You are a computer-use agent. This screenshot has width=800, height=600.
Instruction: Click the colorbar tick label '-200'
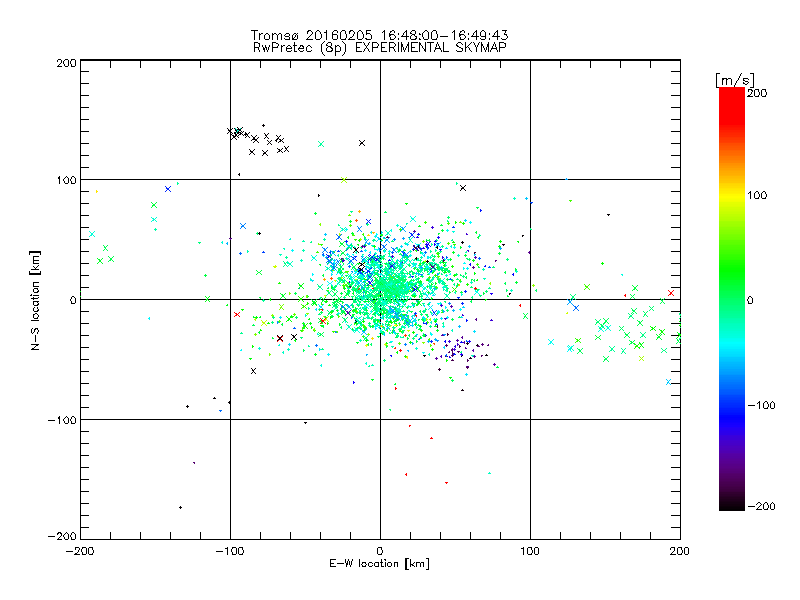click(761, 506)
